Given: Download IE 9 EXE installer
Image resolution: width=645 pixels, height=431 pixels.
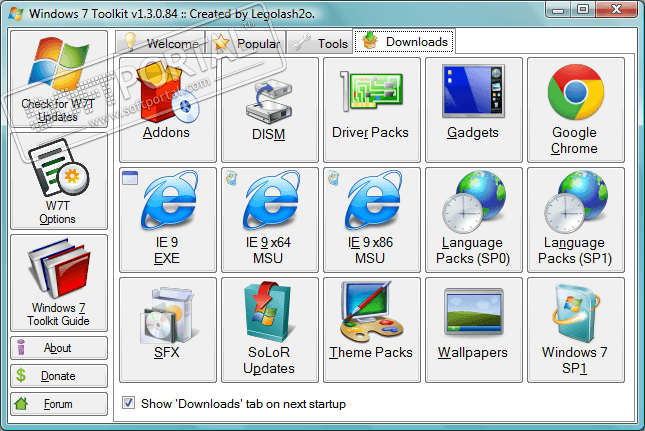Looking at the screenshot, I should 168,220.
